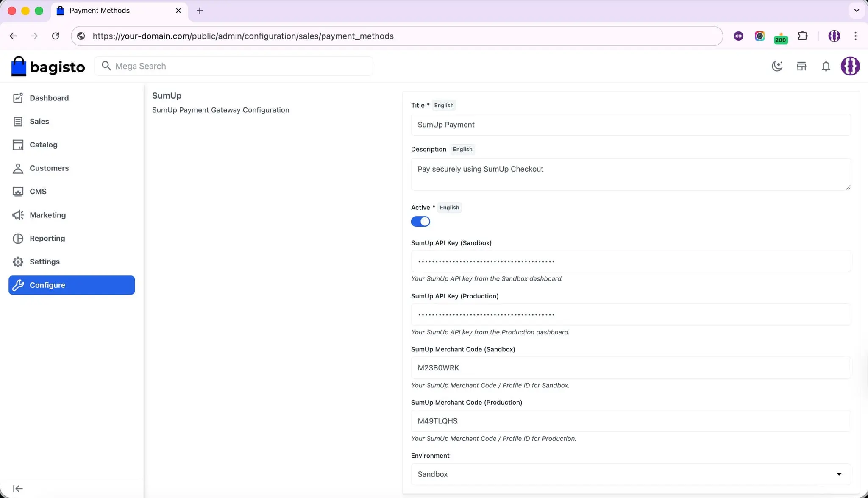Click the English badge beside Active
868x498 pixels.
[449, 208]
